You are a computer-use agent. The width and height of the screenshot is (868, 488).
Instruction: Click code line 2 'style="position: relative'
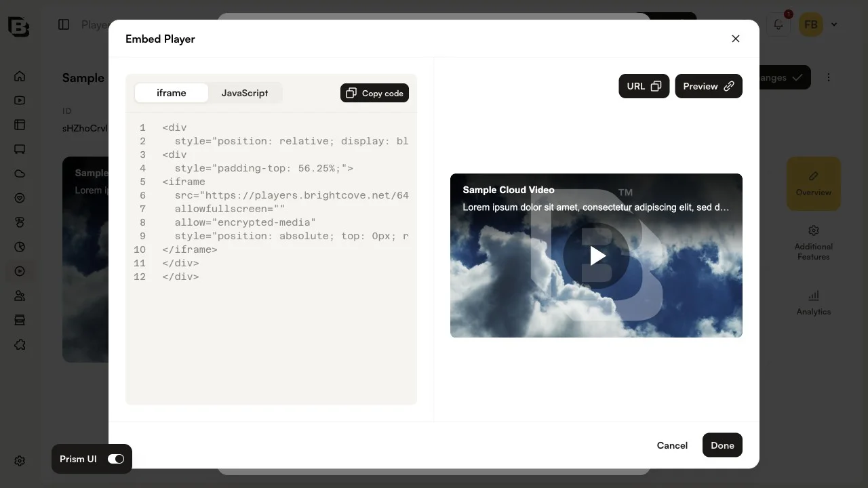(x=292, y=141)
